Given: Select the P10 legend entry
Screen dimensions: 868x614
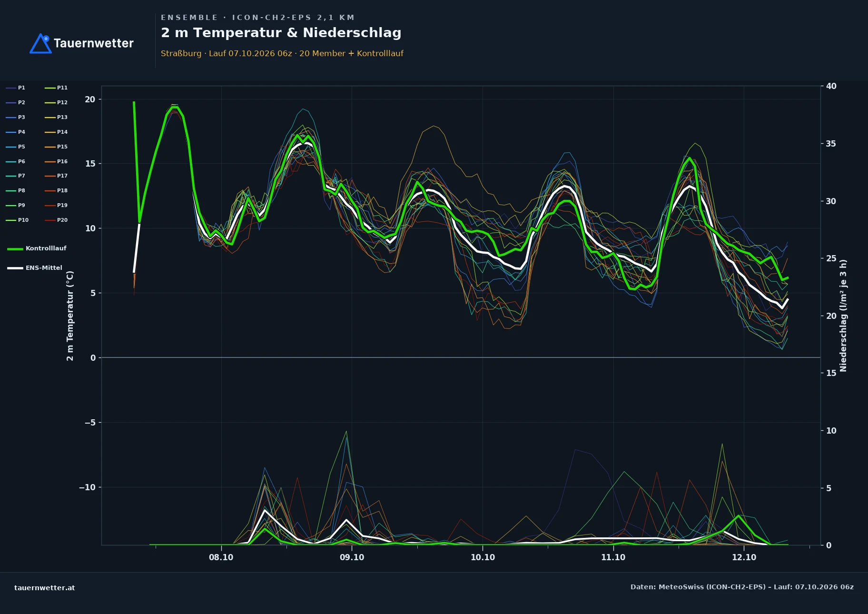Looking at the screenshot, I should (17, 220).
